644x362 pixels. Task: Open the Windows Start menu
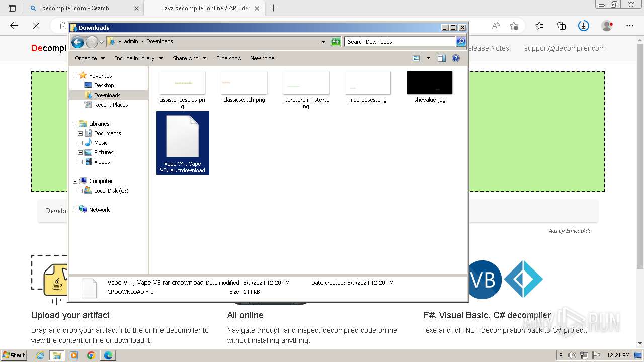coord(14,355)
